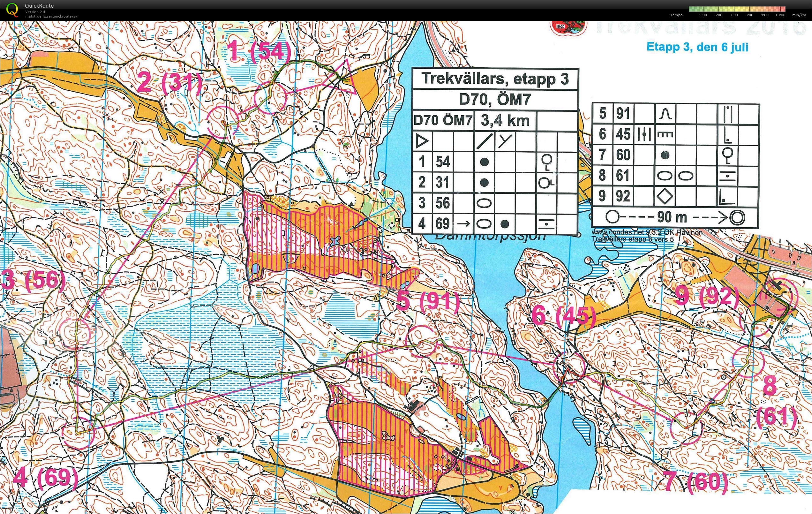
Task: Click the Y junction symbol in start row
Action: click(505, 141)
